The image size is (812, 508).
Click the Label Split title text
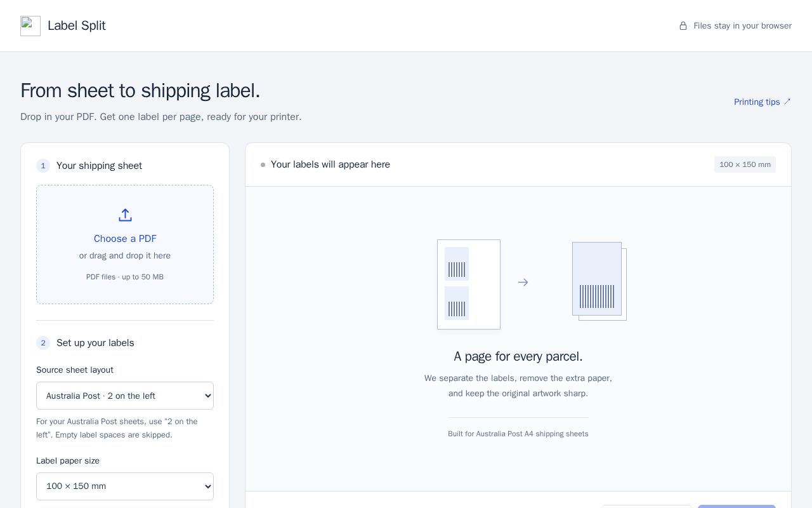(77, 25)
